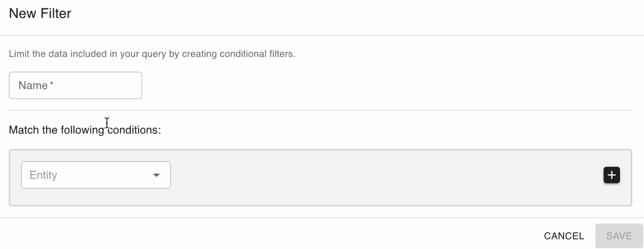
Task: Click the Name* placeholder label
Action: 33,86
